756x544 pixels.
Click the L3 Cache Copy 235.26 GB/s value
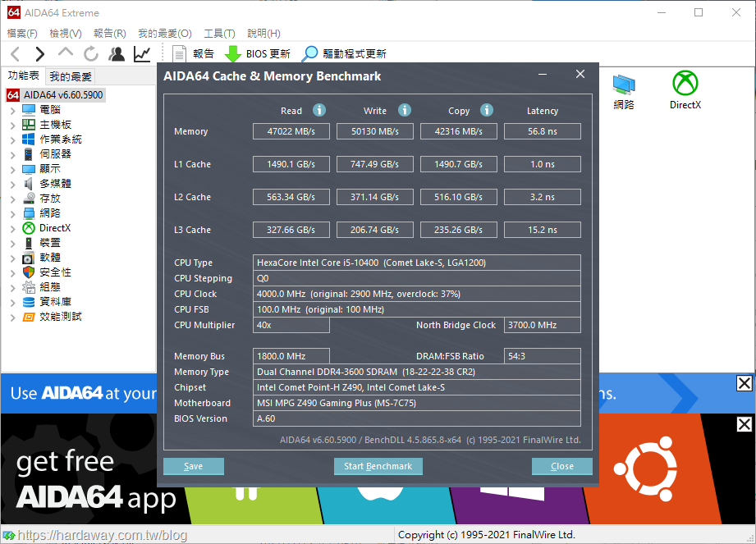[459, 230]
